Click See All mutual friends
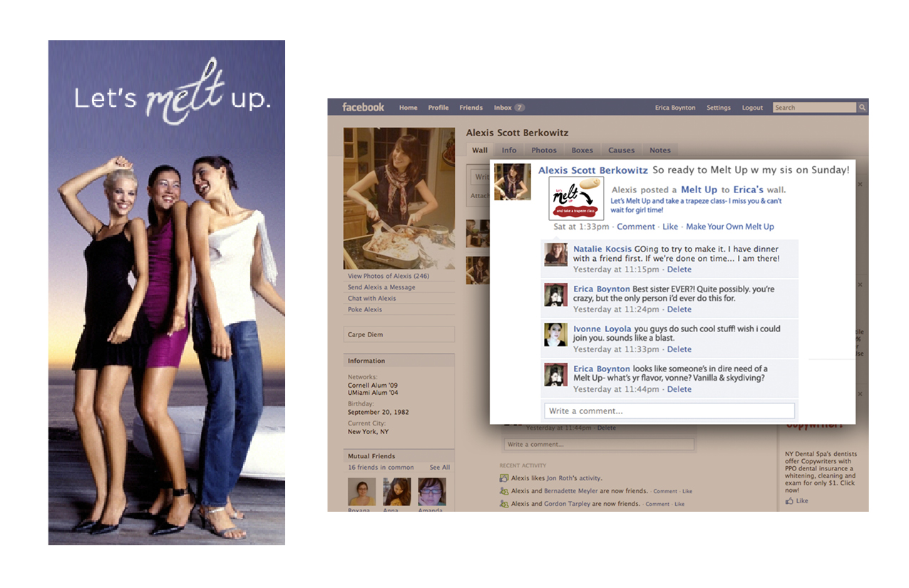909x588 pixels. coord(439,468)
